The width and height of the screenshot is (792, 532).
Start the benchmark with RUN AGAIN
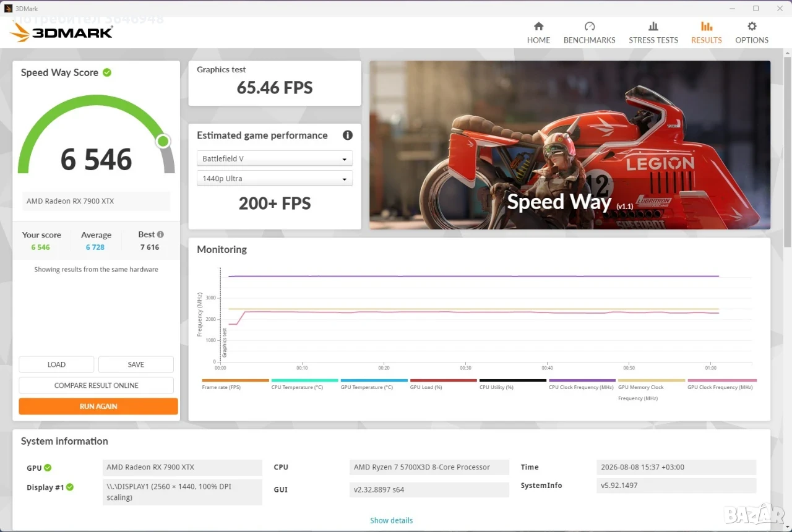point(98,406)
